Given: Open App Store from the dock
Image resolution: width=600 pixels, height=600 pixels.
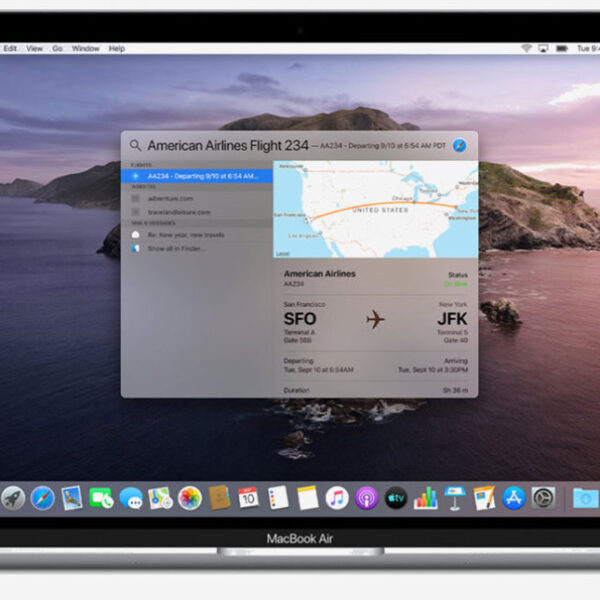Looking at the screenshot, I should click(514, 498).
